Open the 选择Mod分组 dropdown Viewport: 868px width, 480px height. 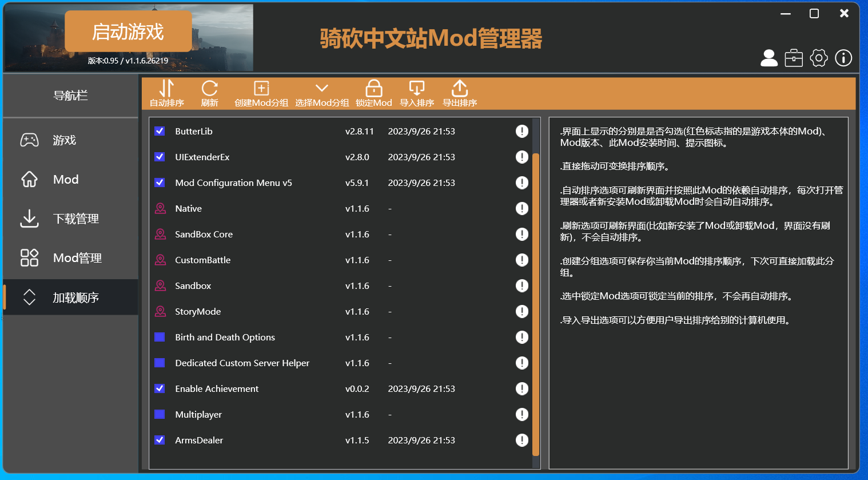(322, 93)
